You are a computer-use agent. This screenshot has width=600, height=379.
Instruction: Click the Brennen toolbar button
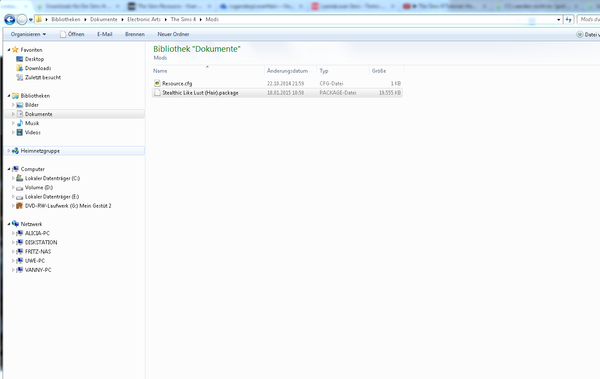135,34
